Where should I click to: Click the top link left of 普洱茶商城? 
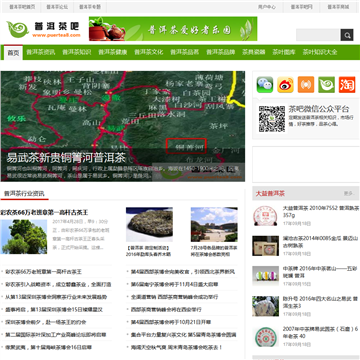click(302, 7)
